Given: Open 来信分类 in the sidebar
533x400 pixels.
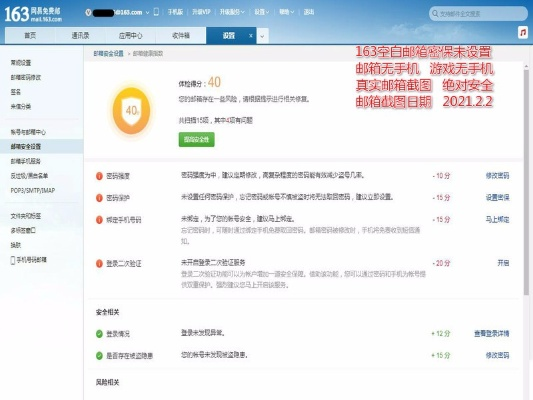Looking at the screenshot, I should pos(21,107).
